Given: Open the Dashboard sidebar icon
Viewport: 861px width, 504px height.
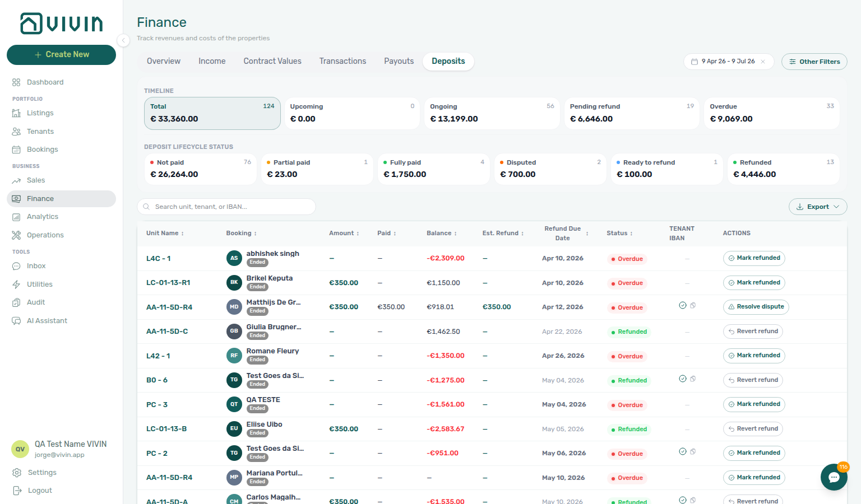Looking at the screenshot, I should [16, 82].
